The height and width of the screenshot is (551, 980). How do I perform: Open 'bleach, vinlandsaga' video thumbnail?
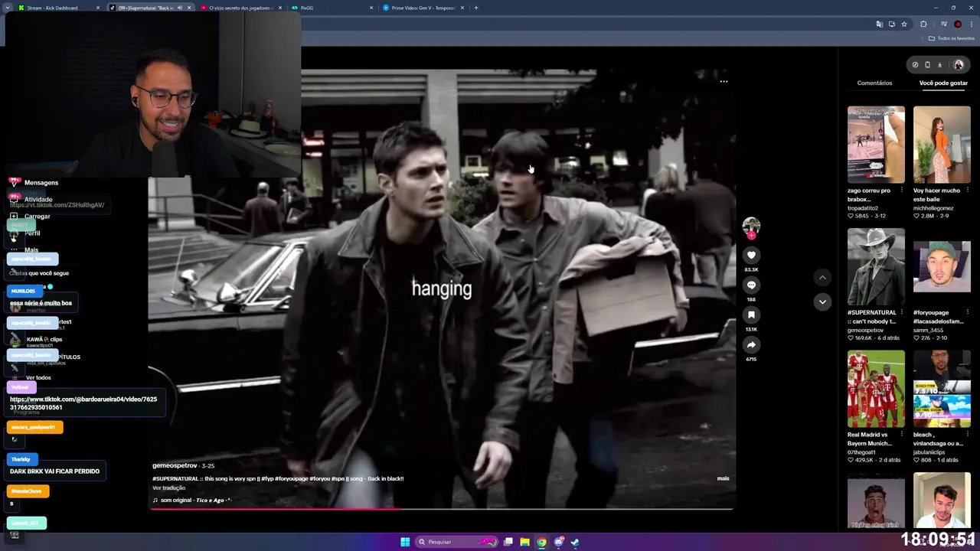(x=942, y=389)
